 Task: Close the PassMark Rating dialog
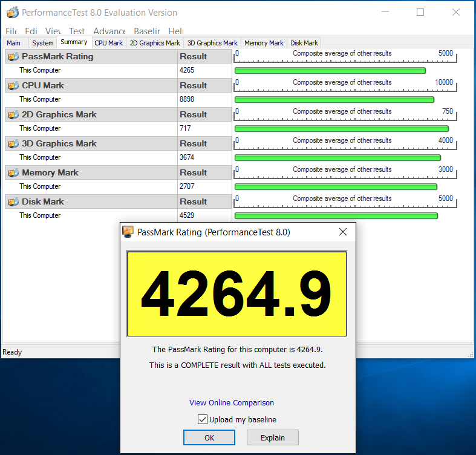(343, 232)
